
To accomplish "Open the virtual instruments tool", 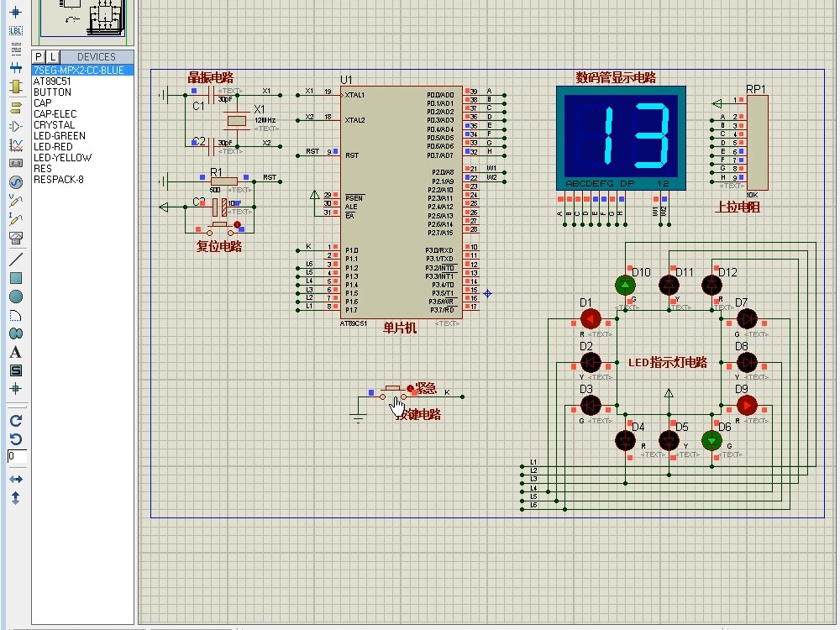I will click(x=16, y=238).
